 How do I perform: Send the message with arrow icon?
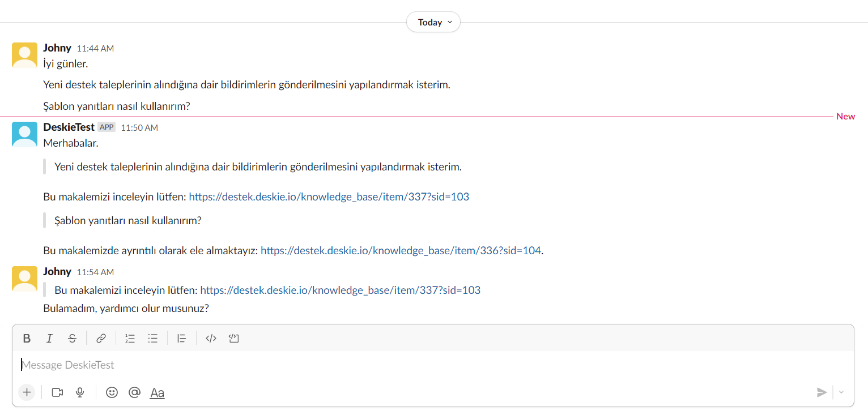822,392
